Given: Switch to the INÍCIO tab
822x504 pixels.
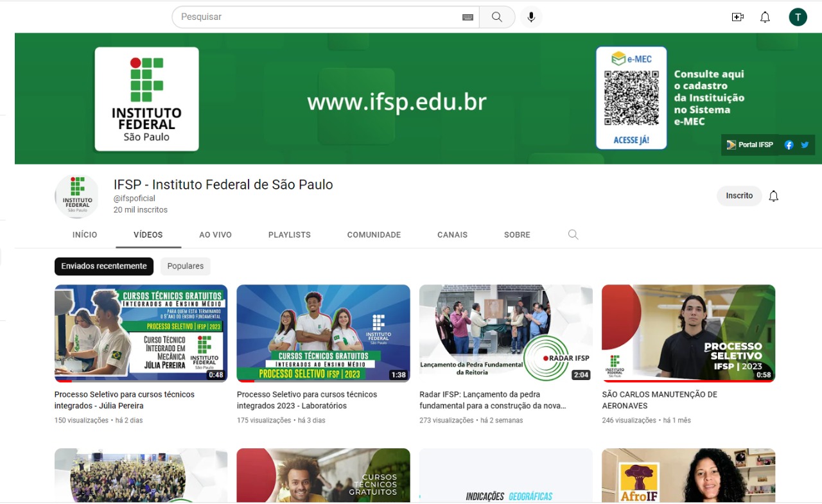Looking at the screenshot, I should click(x=85, y=235).
